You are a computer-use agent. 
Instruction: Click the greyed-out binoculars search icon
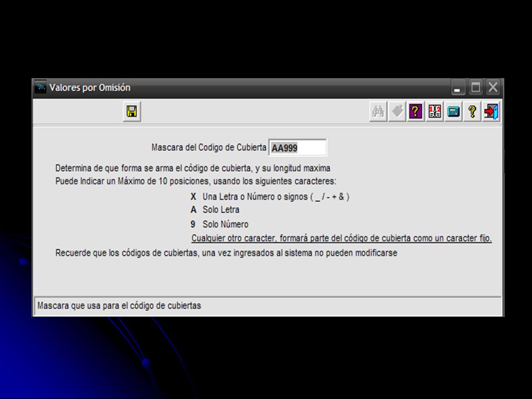[x=378, y=111]
